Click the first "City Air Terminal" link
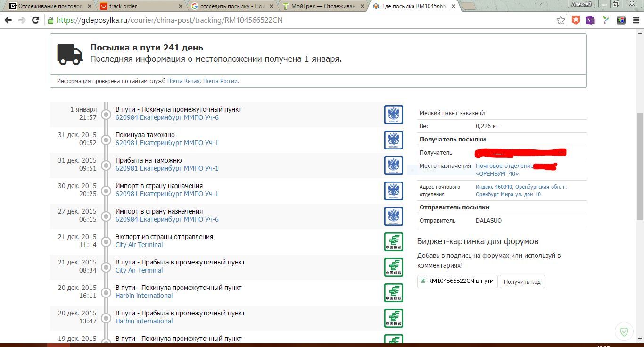 139,245
